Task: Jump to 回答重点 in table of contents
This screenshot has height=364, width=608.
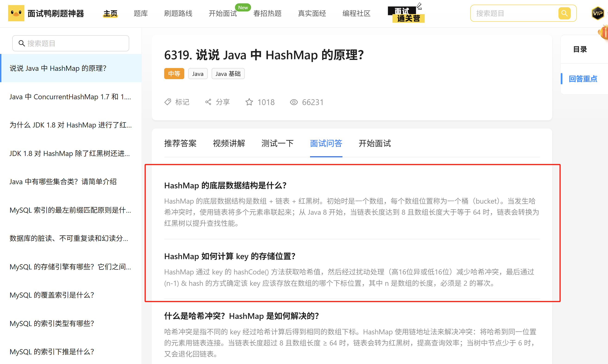Action: pos(583,79)
